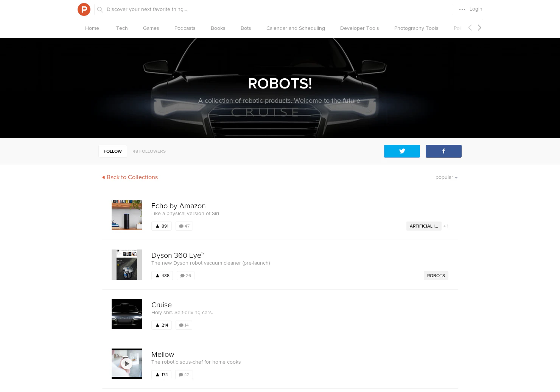Go to Home tab
The height and width of the screenshot is (392, 560).
(92, 28)
